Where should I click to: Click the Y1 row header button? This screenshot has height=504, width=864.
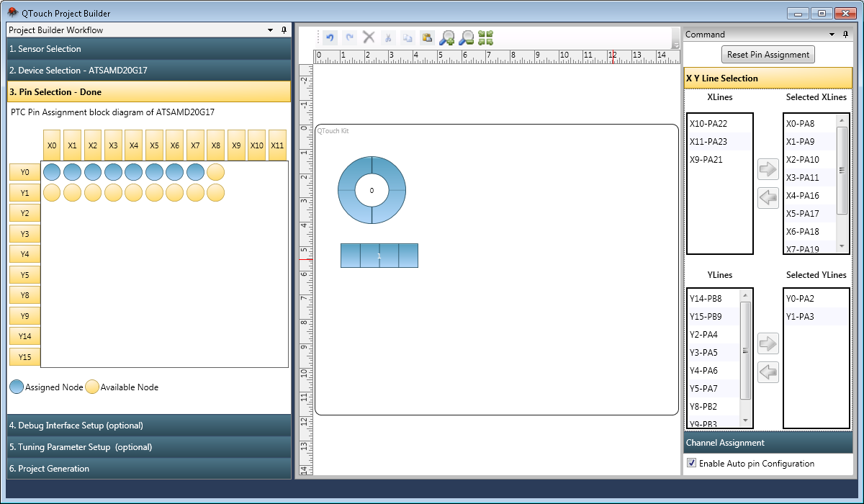point(25,193)
